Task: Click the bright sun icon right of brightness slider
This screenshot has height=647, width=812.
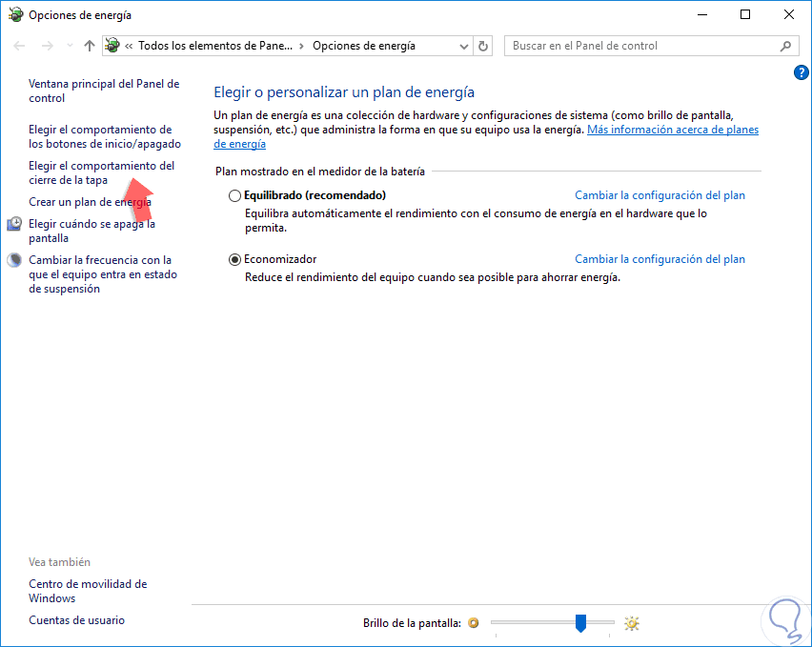Action: pyautogui.click(x=632, y=622)
